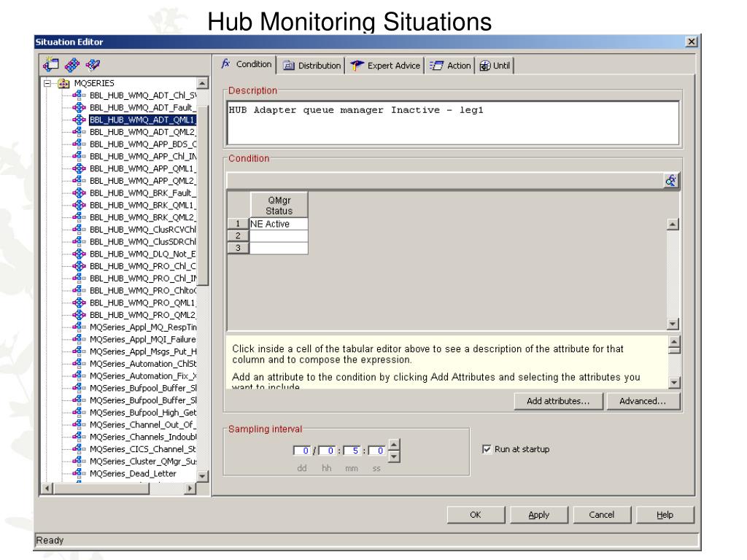Click the Delete situation toolbar icon
The width and height of the screenshot is (747, 560).
(93, 64)
